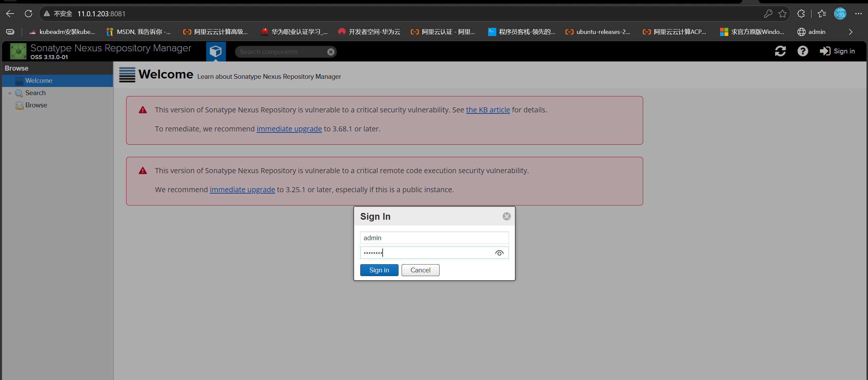Click the browser back arrow
This screenshot has height=380, width=868.
click(10, 14)
